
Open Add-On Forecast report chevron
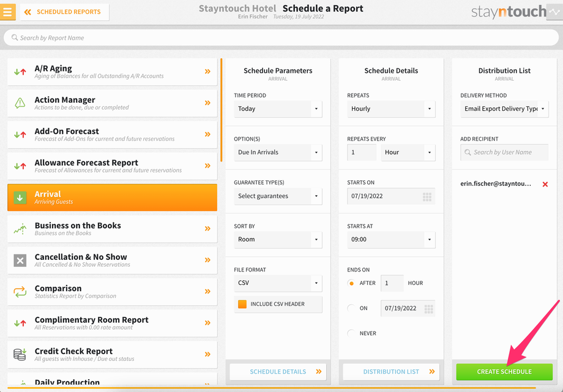207,135
